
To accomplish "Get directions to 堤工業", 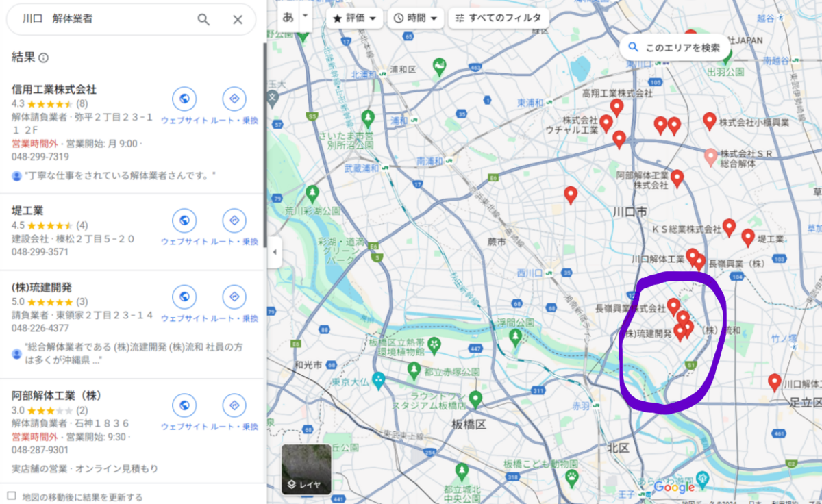I will (234, 221).
